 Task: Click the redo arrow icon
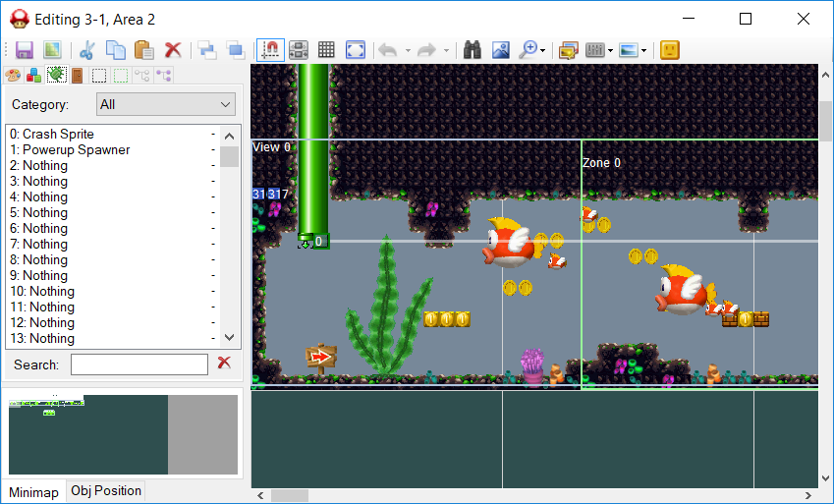pyautogui.click(x=426, y=50)
